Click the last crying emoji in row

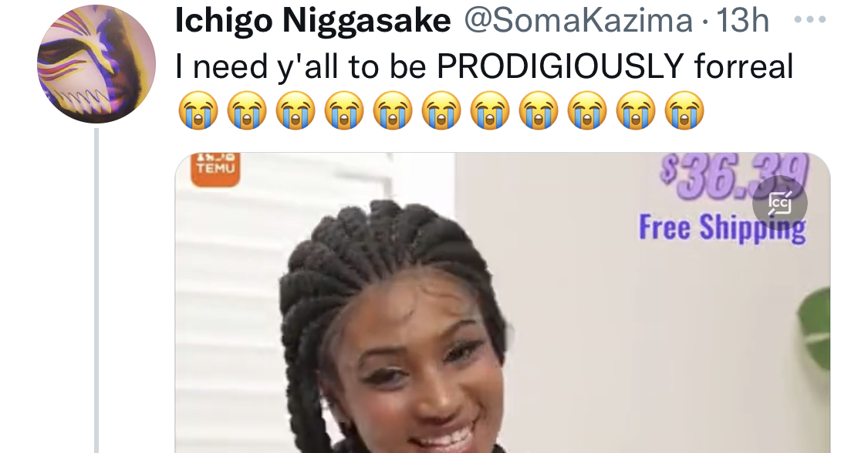pos(684,110)
